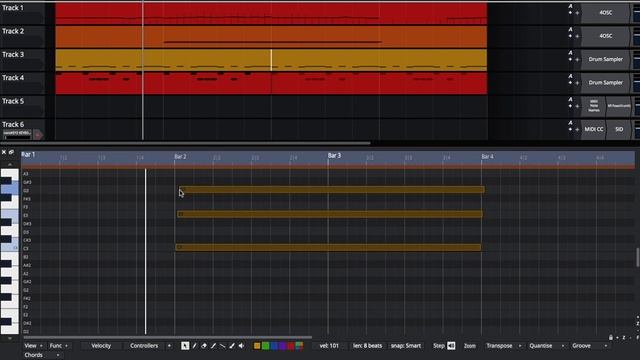Select the orange MIDI clip on Track 2
Screen dimensions: 640x360
point(271,37)
